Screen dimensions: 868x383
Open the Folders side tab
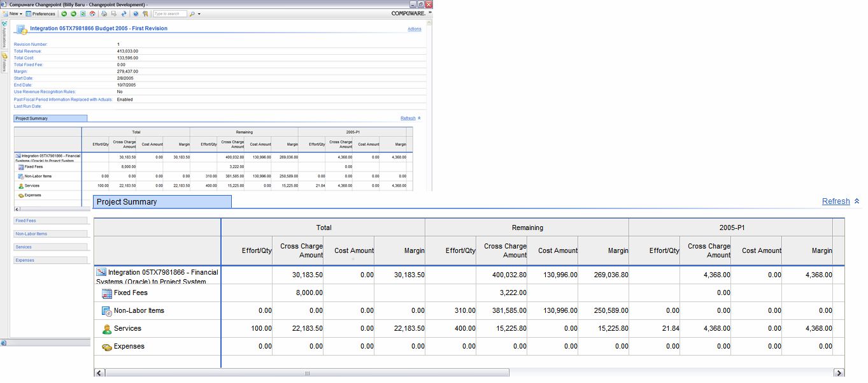pos(4,62)
